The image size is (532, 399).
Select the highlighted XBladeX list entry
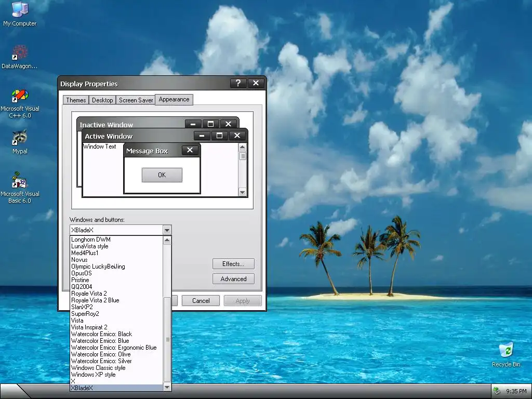tap(116, 388)
